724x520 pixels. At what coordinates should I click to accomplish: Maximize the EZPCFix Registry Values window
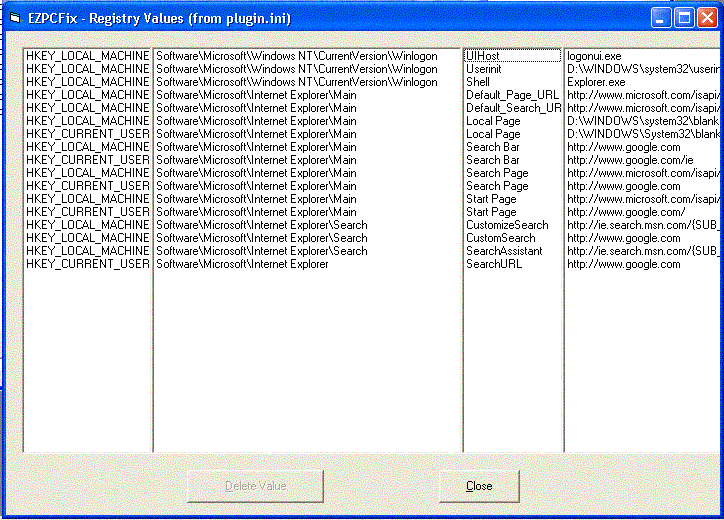(x=684, y=18)
